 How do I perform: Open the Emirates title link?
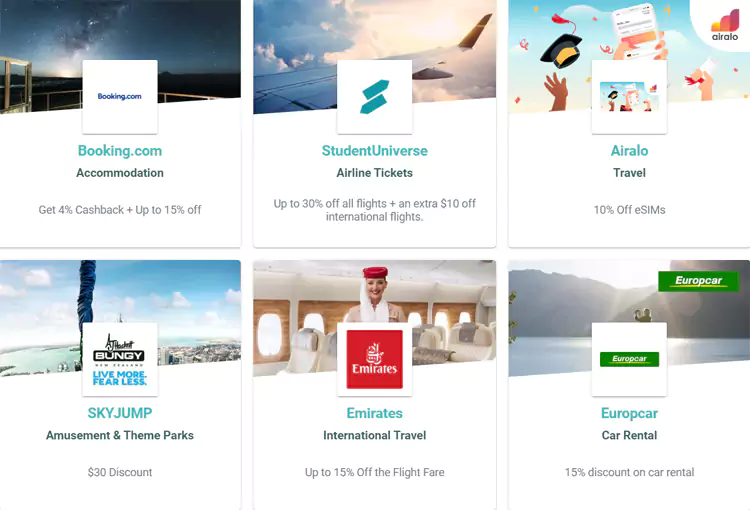(x=375, y=413)
